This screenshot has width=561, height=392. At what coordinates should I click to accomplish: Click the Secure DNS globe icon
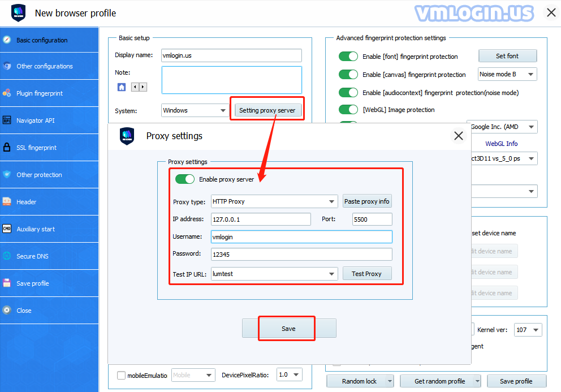coord(7,256)
